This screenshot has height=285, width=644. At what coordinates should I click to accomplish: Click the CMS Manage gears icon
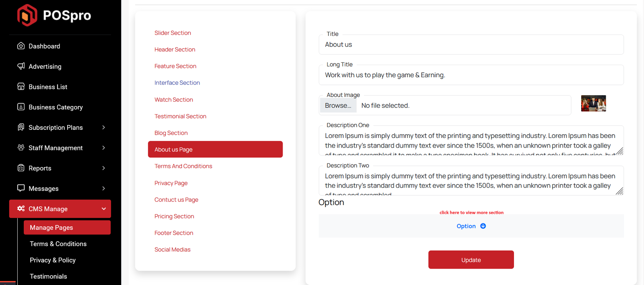tap(21, 209)
